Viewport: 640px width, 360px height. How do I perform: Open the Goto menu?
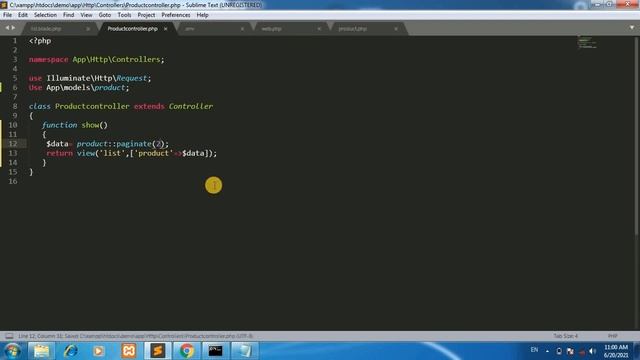coord(105,15)
